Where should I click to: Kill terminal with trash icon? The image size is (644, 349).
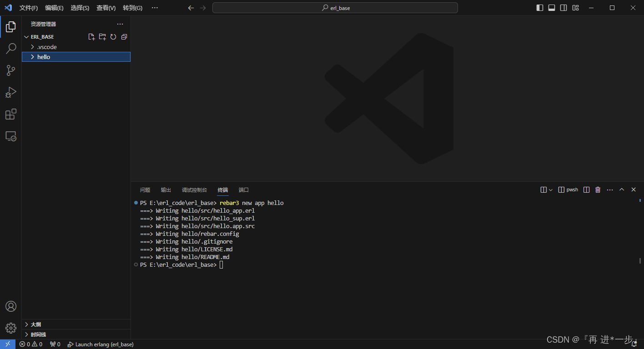click(598, 190)
